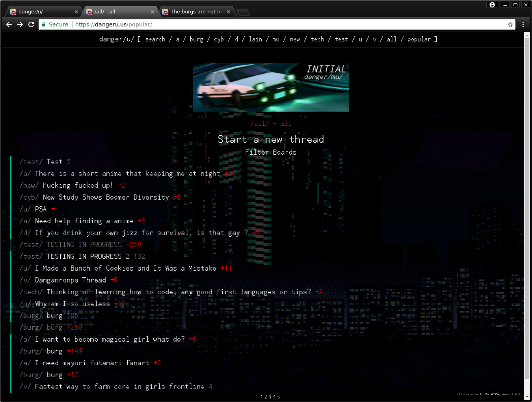Close the danger/u/ tab

click(76, 12)
